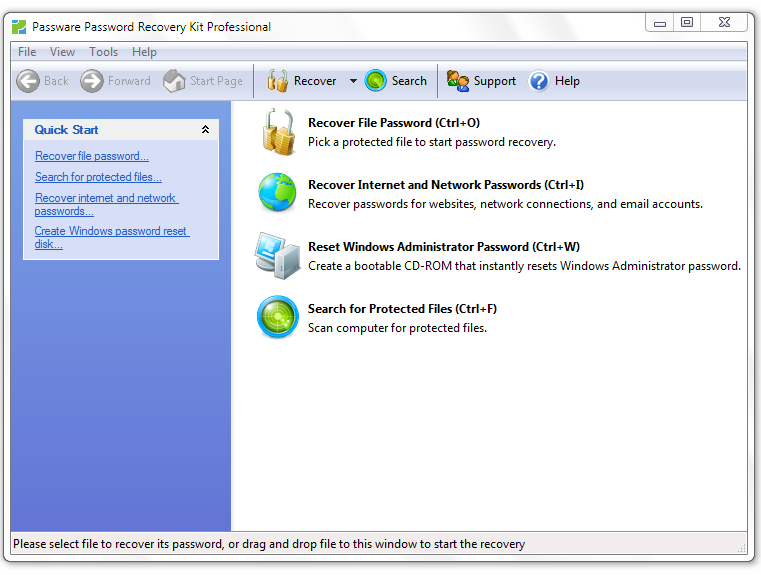Open the File menu
Screen dimensions: 761x575
click(27, 51)
